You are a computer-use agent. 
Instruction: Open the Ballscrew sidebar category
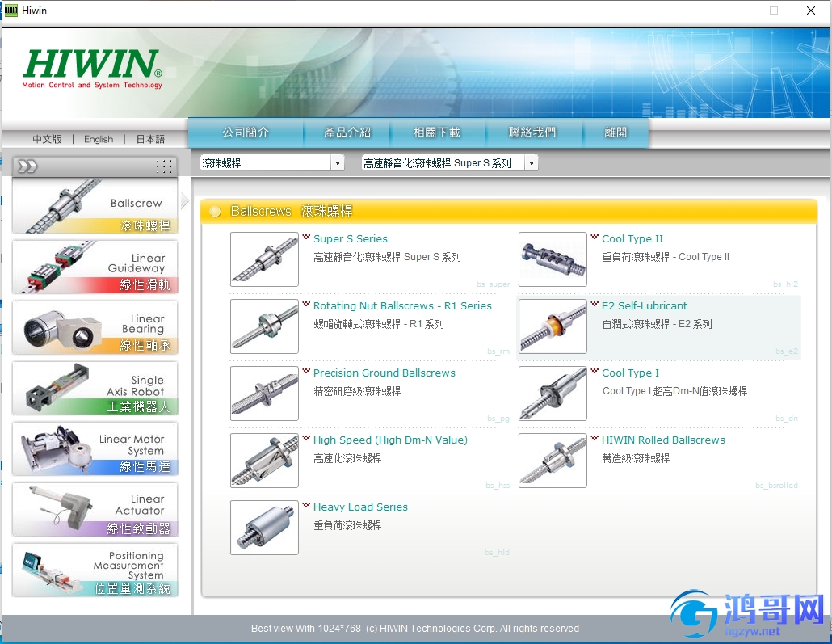pos(95,206)
